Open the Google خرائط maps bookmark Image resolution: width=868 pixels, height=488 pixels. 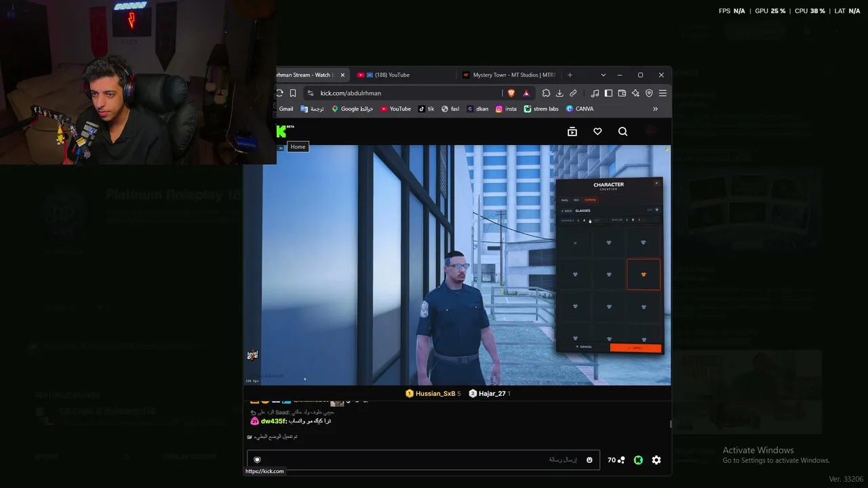pyautogui.click(x=352, y=108)
